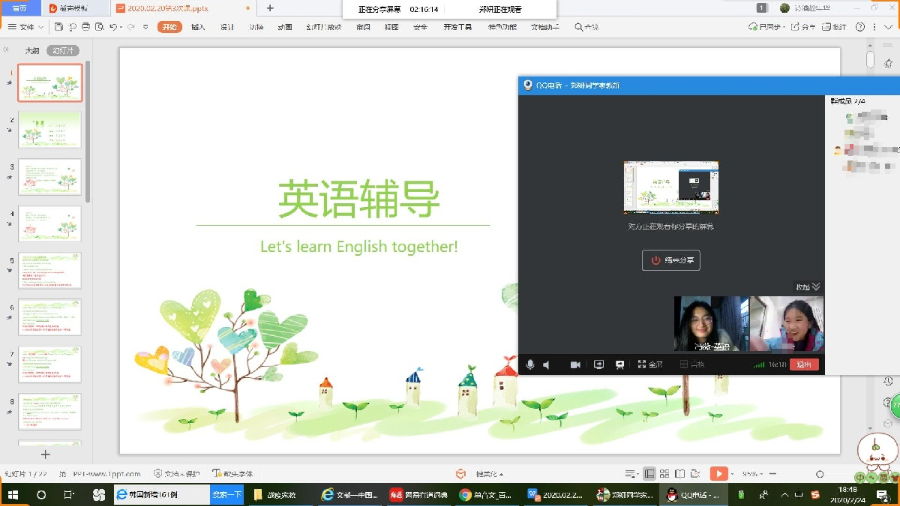Image resolution: width=900 pixels, height=506 pixels.
Task: Switch to slide sorter view icon
Action: [665, 474]
